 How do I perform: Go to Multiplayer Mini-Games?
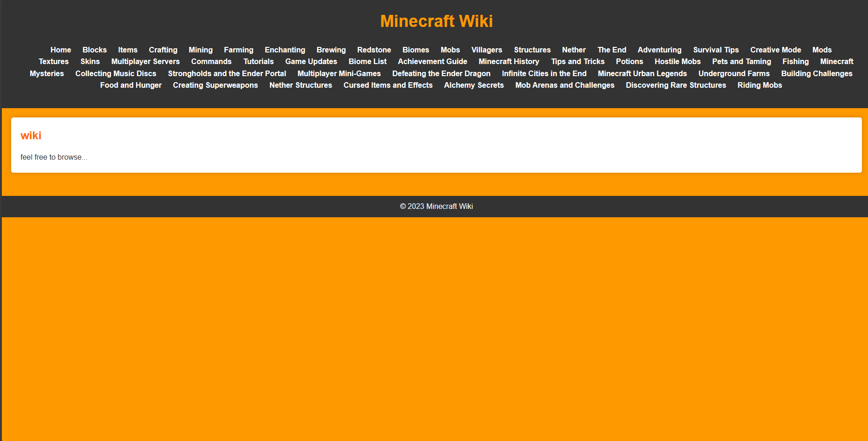[x=339, y=73]
